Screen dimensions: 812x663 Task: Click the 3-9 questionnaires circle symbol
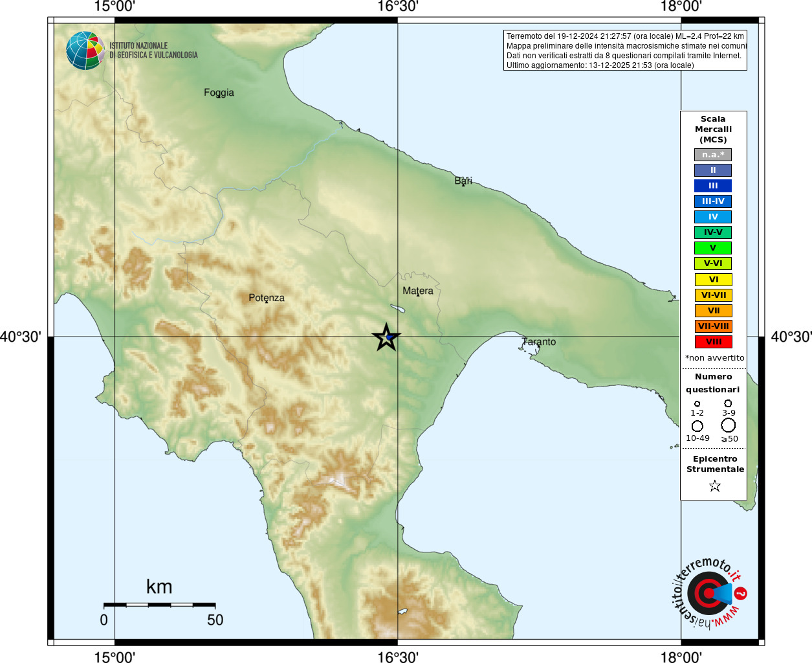coord(728,403)
